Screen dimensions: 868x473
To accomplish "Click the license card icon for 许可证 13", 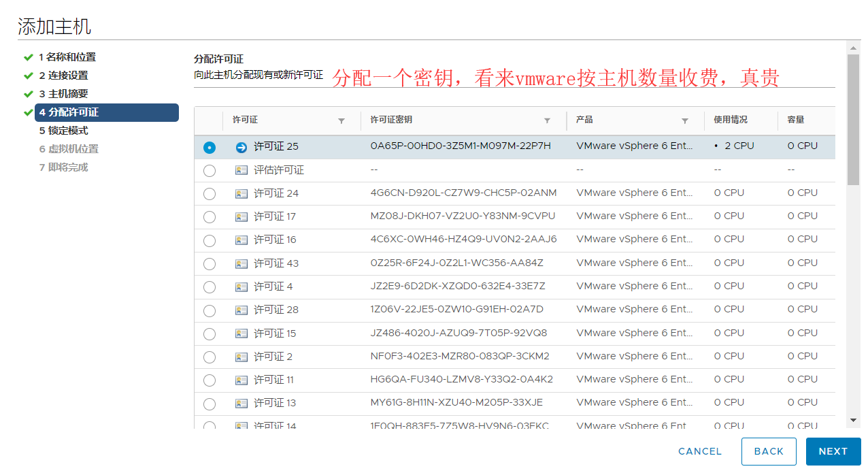I will [x=241, y=404].
